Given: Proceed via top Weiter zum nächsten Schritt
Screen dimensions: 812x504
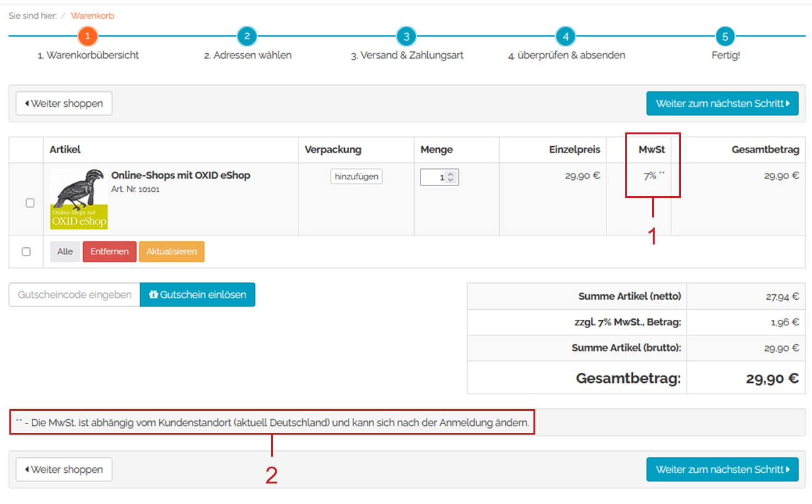Looking at the screenshot, I should point(722,104).
